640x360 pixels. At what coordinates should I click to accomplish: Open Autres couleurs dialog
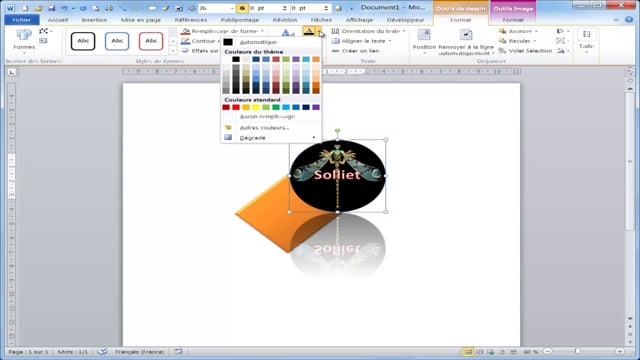[271, 127]
